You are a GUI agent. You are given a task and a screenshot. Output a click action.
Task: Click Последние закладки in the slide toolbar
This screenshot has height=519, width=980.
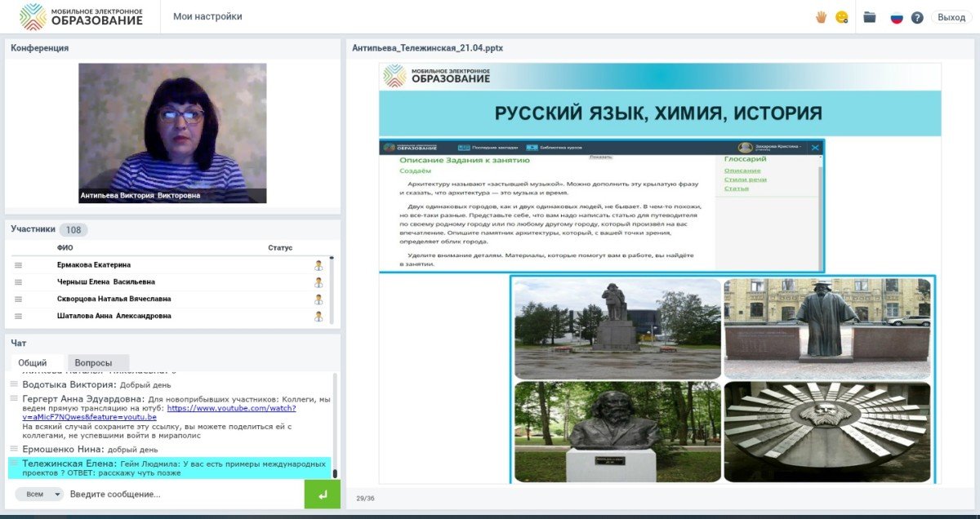[489, 148]
